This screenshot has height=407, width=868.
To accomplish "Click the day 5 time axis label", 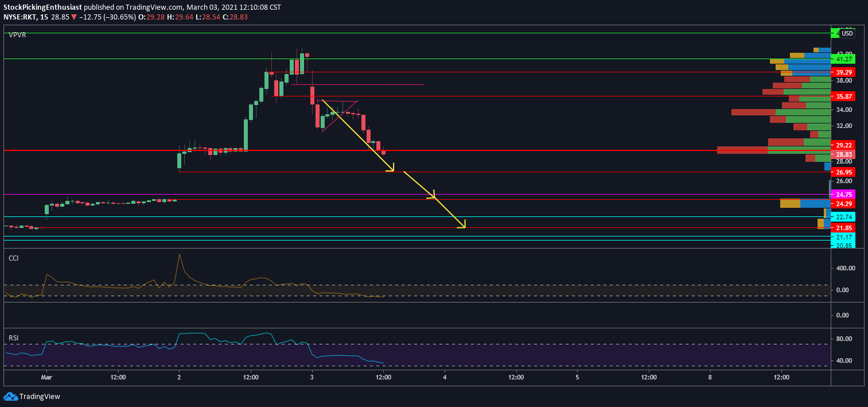I will tap(577, 377).
